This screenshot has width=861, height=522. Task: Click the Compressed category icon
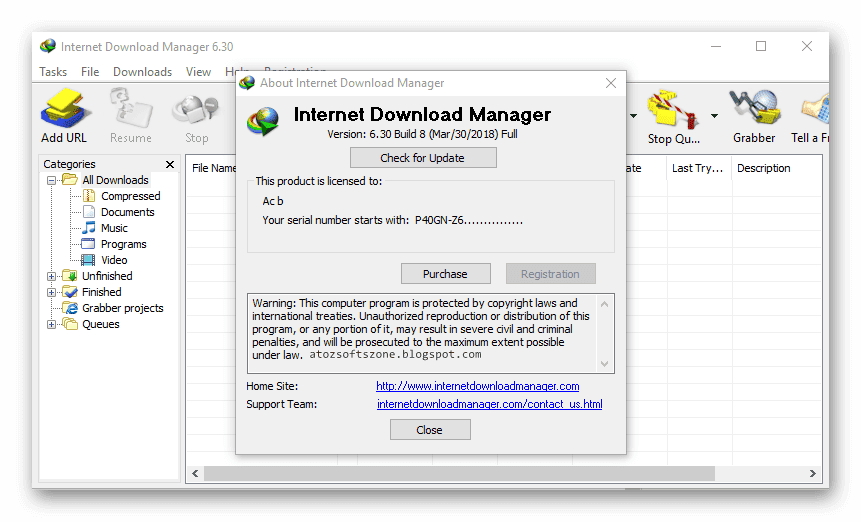(x=88, y=196)
